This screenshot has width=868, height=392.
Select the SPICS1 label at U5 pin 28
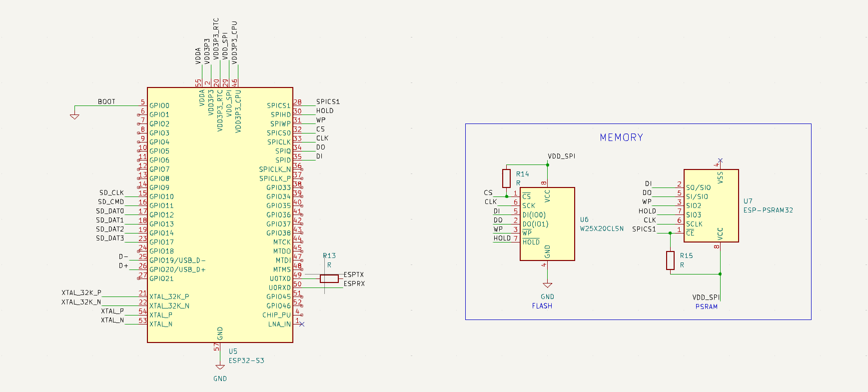[x=328, y=101]
